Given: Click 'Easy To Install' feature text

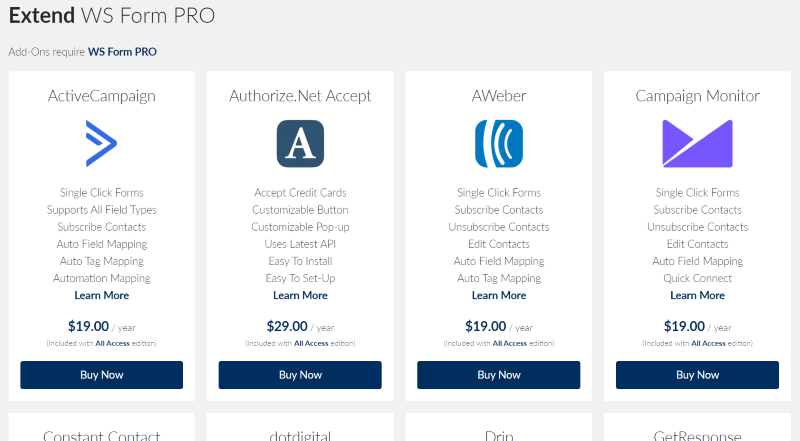Looking at the screenshot, I should [x=300, y=261].
